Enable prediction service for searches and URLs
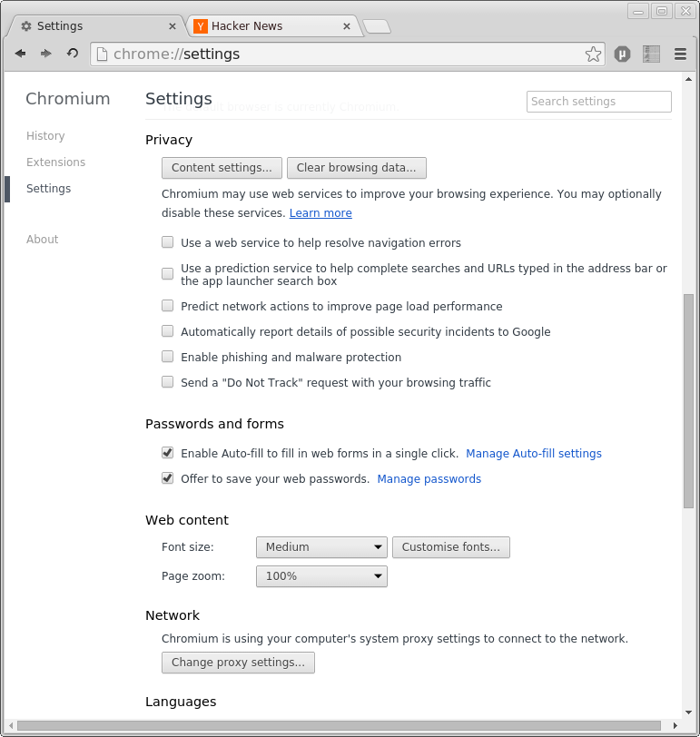 [x=167, y=273]
